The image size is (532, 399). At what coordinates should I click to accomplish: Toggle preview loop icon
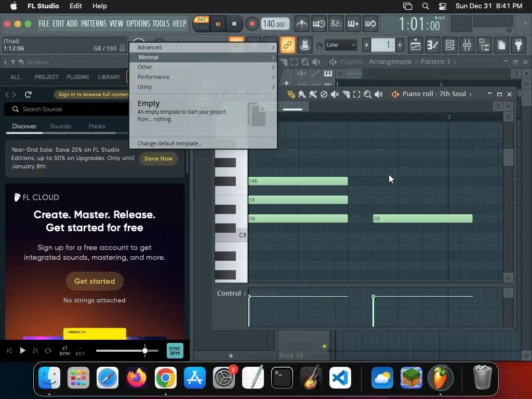[48, 351]
